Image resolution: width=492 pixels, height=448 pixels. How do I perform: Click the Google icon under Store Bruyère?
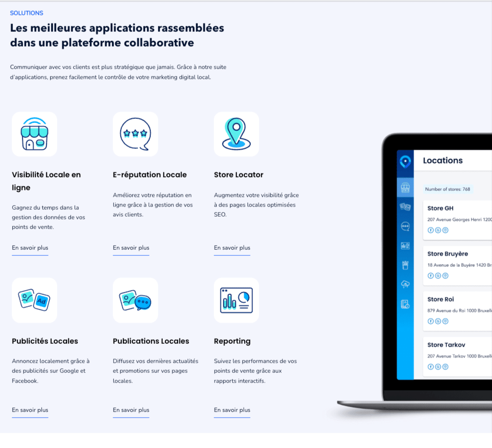click(x=438, y=276)
